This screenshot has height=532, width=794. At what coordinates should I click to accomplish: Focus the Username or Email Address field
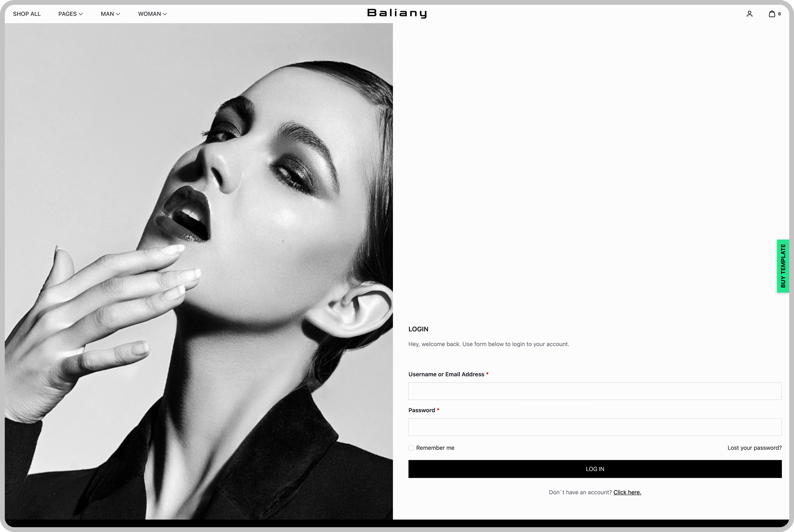pyautogui.click(x=595, y=391)
